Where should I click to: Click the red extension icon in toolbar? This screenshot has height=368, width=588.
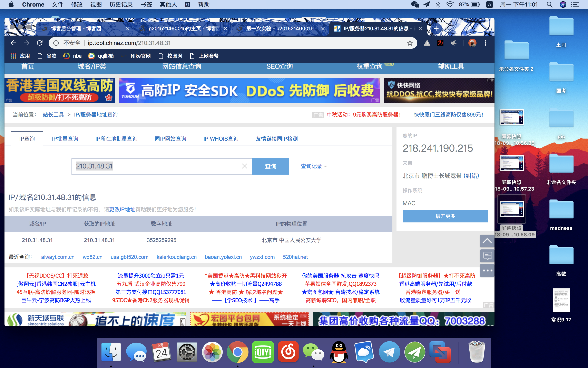[440, 43]
